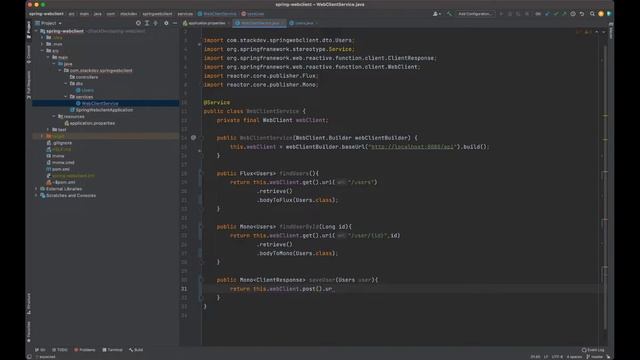Click the collapse all icon in Project panel
This screenshot has height=360, width=640.
[x=156, y=23]
